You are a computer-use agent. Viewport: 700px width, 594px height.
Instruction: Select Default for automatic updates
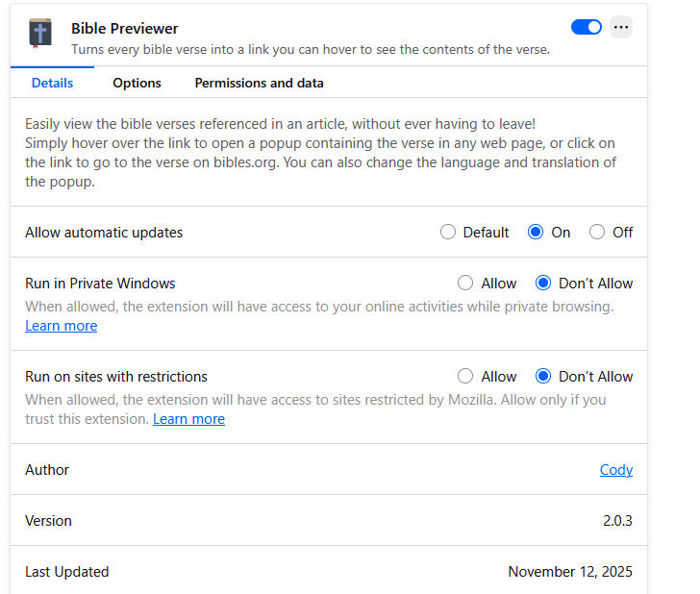[448, 232]
